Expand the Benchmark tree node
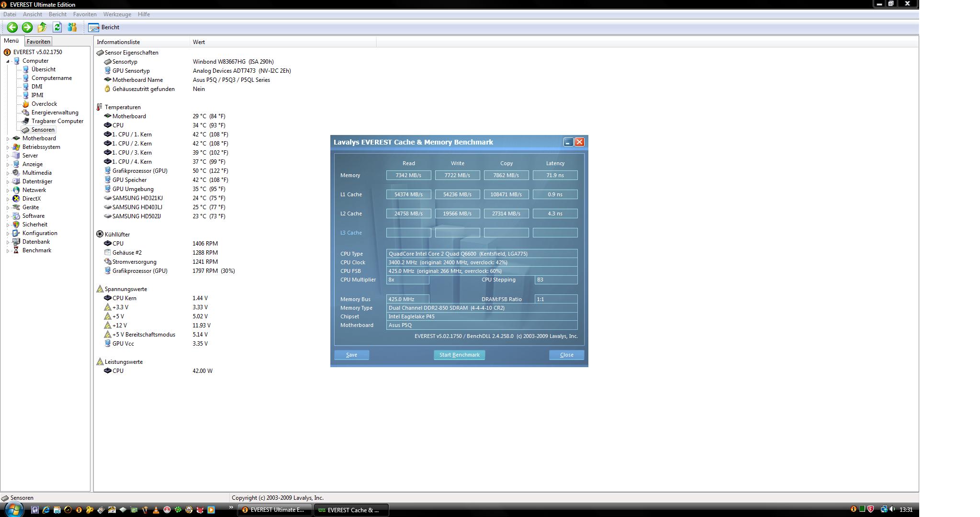This screenshot has width=980, height=517. coord(8,251)
